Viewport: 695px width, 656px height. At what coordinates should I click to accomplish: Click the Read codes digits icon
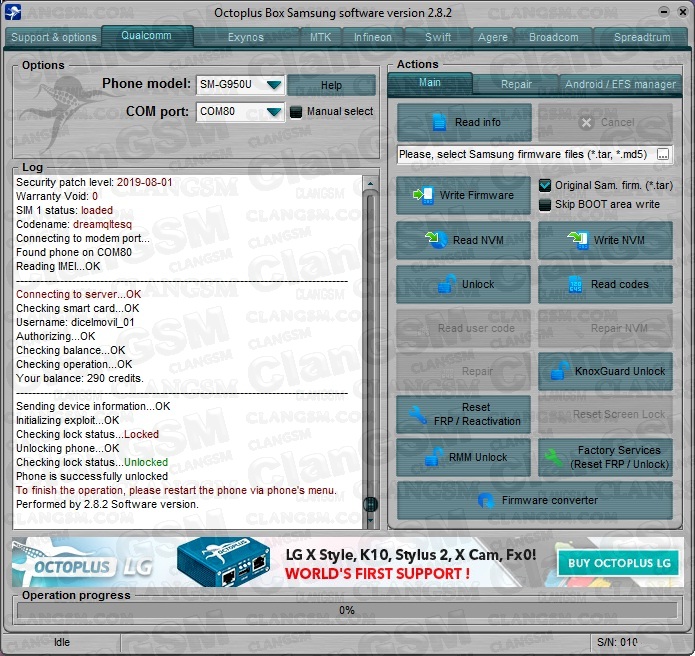(x=575, y=284)
